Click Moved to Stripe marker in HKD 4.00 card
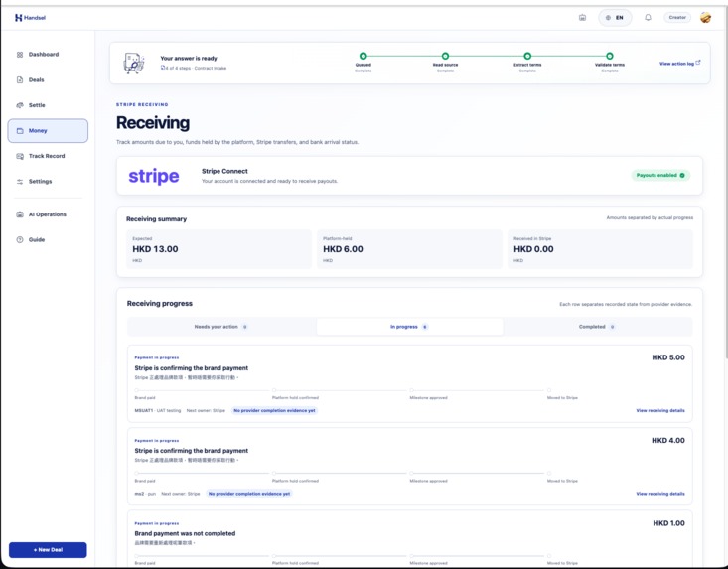728x569 pixels. (x=549, y=473)
